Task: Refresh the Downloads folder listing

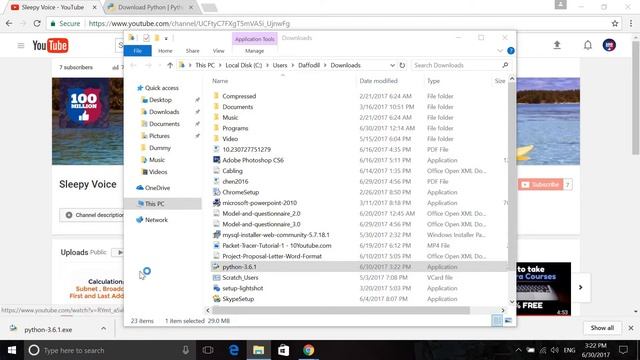Action: click(x=402, y=65)
